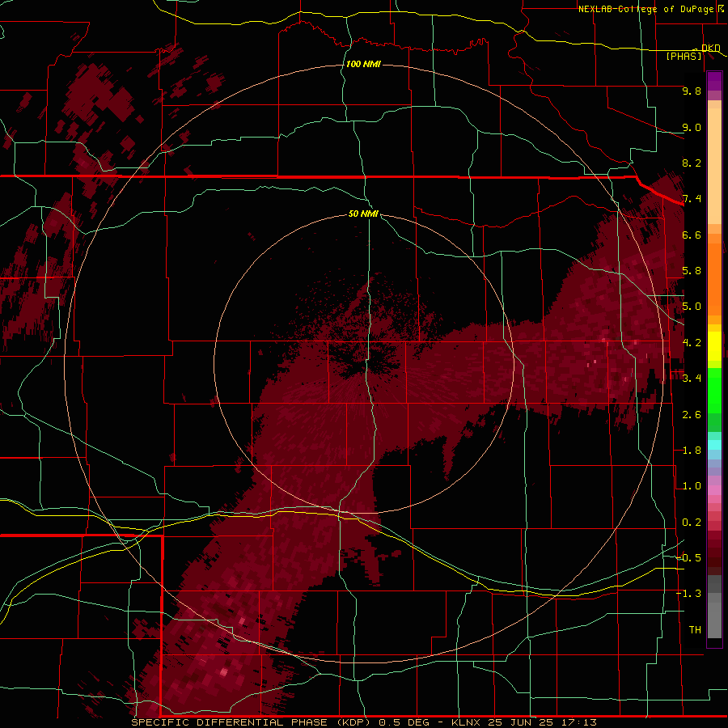Click the [PHAS] legend heading
The height and width of the screenshot is (728, 728).
pyautogui.click(x=684, y=56)
